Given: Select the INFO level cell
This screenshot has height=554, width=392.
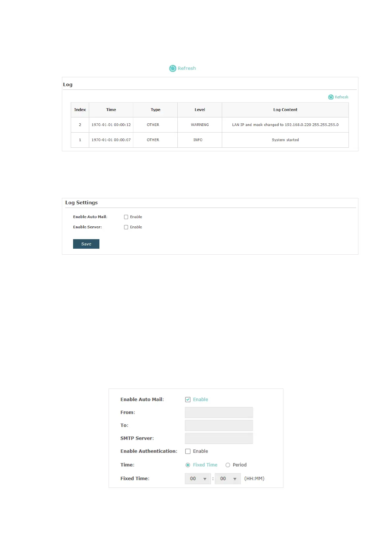Looking at the screenshot, I should 200,140.
